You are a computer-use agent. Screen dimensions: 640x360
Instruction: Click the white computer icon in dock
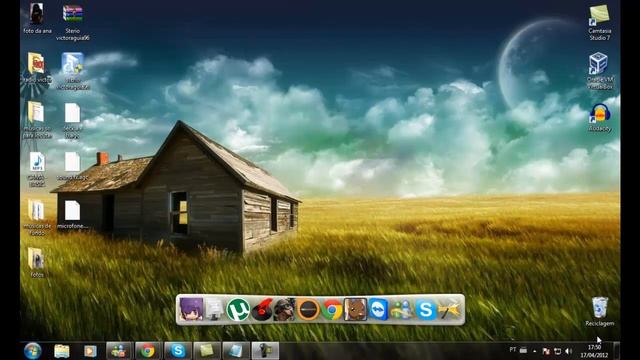pyautogui.click(x=214, y=309)
